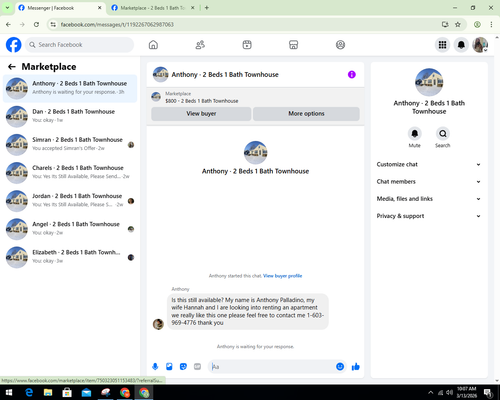Screen dimensions: 500x400
Task: Expand Media, files and links section
Action: pos(429,199)
